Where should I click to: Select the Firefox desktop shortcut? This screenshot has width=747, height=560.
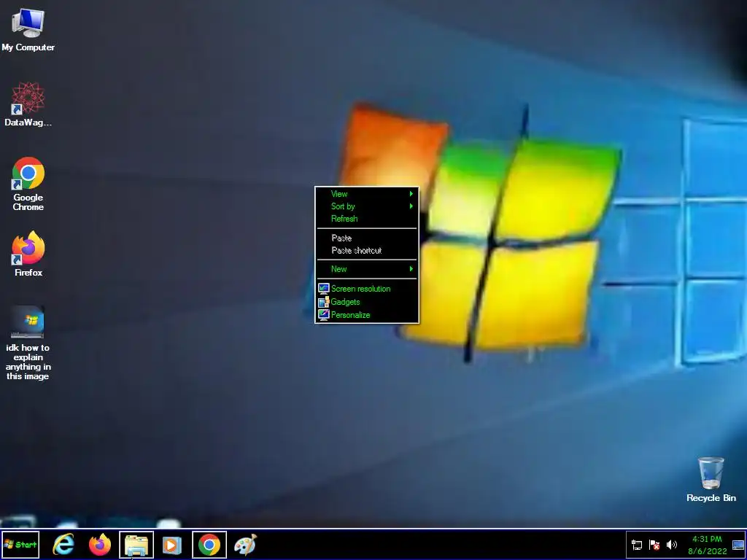tap(28, 253)
